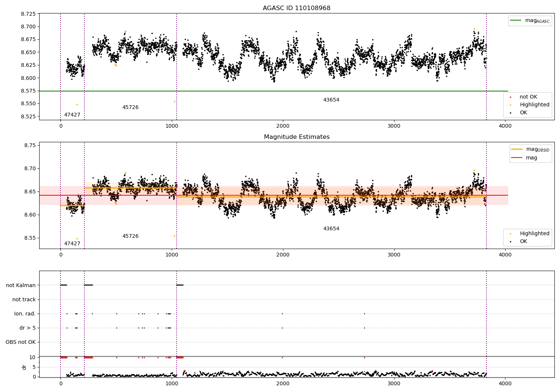
Task: Click the "8.75" y-axis tick label
Action: pos(30,145)
